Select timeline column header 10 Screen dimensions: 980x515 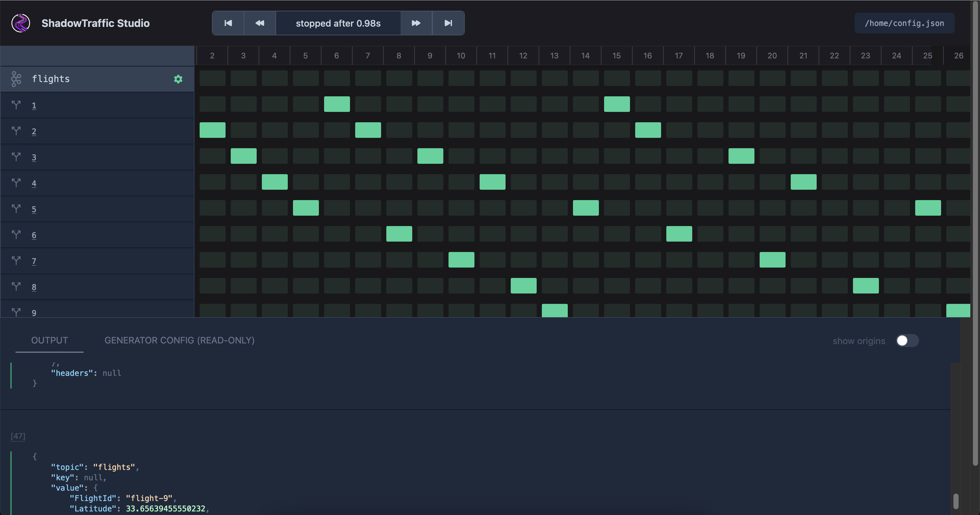(x=461, y=55)
